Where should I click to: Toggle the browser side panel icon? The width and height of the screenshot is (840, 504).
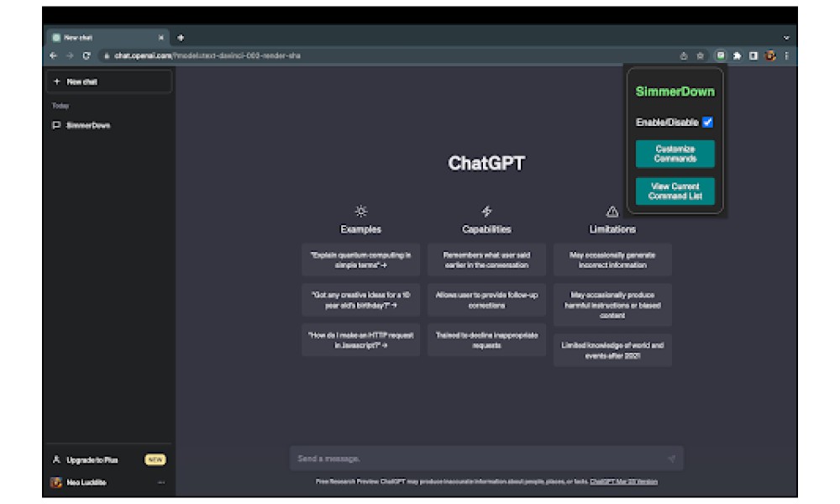(x=753, y=55)
